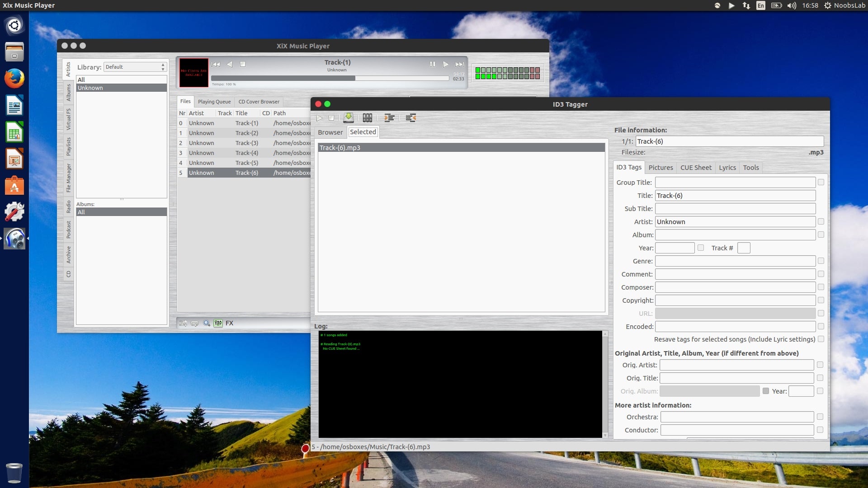Open the CUE Sheet tab

tap(696, 168)
